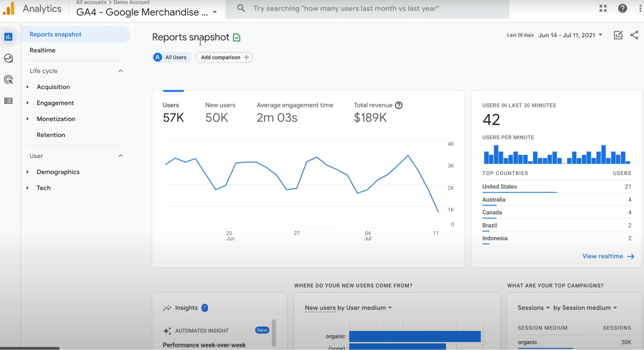
Task: Click the All accounts breadcrumb
Action: pos(91,3)
